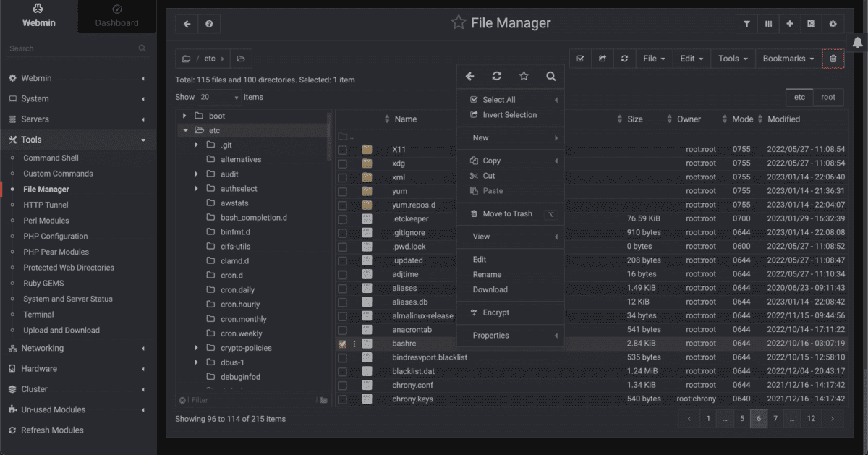Open the items-per-page dropdown showing 20
This screenshot has width=868, height=455.
tap(219, 97)
